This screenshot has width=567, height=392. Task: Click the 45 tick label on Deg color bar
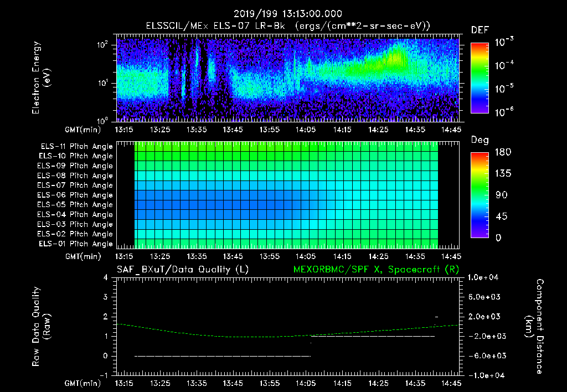click(x=501, y=216)
